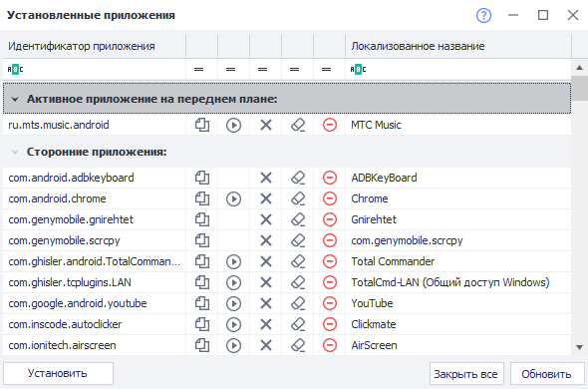This screenshot has height=389, width=588.
Task: Copy the com.android.adbkeyboard identifier
Action: pyautogui.click(x=202, y=178)
